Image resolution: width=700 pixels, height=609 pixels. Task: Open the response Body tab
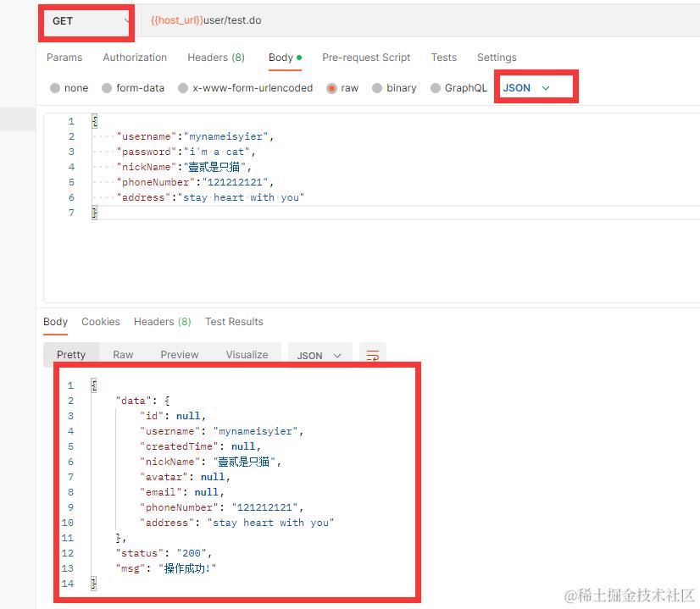[x=55, y=322]
